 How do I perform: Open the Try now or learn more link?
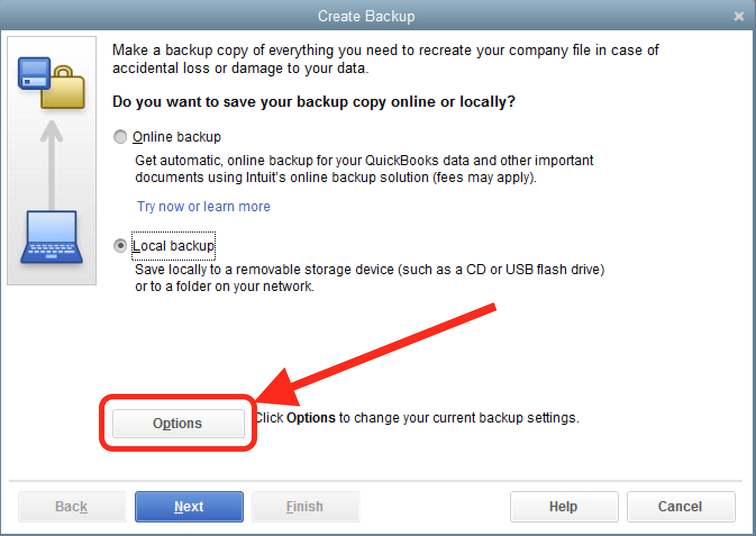(x=203, y=207)
